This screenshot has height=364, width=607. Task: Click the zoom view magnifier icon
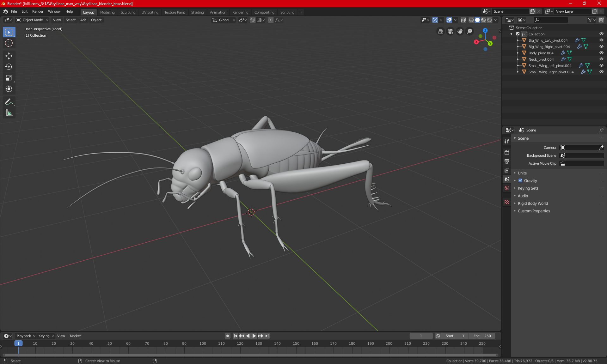pyautogui.click(x=470, y=31)
